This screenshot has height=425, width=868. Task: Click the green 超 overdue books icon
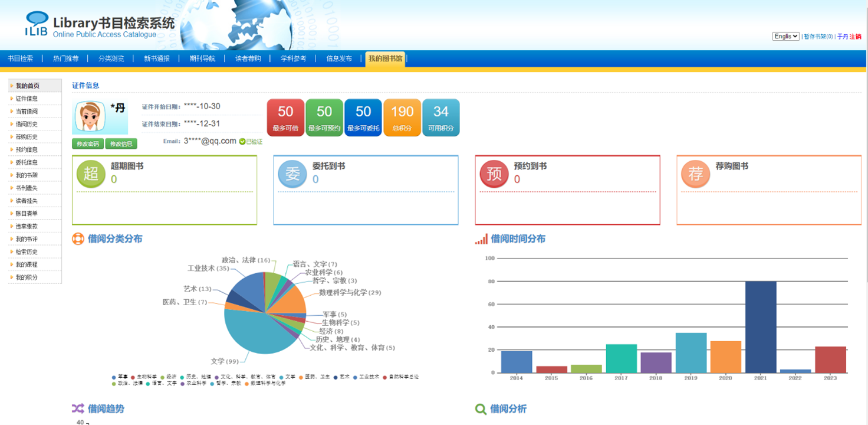[91, 174]
